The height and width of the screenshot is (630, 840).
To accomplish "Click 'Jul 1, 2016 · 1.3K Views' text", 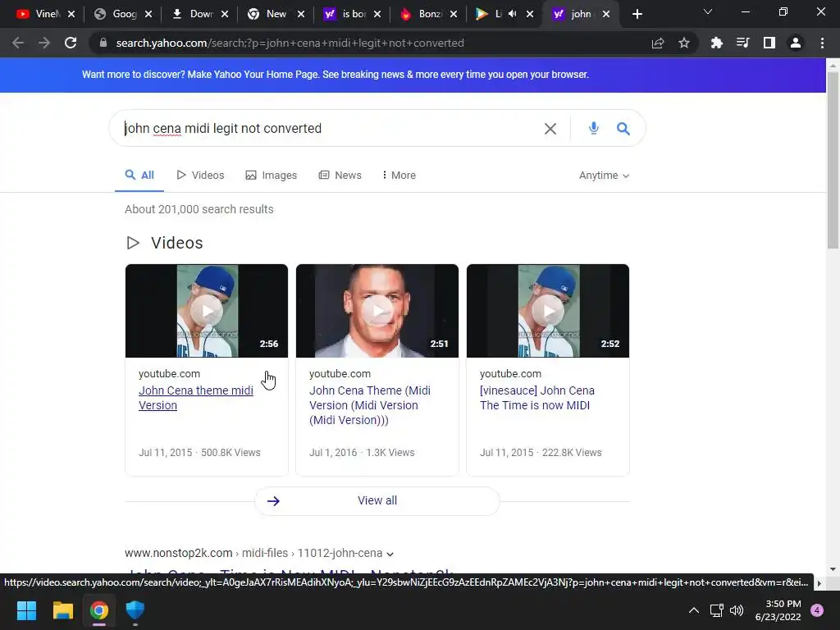I will click(362, 453).
